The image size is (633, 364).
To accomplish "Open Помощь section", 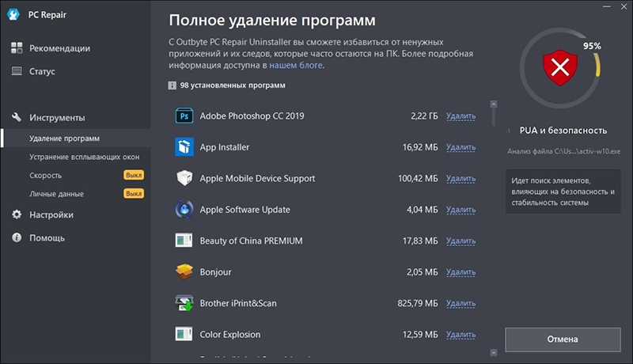I will tap(47, 238).
